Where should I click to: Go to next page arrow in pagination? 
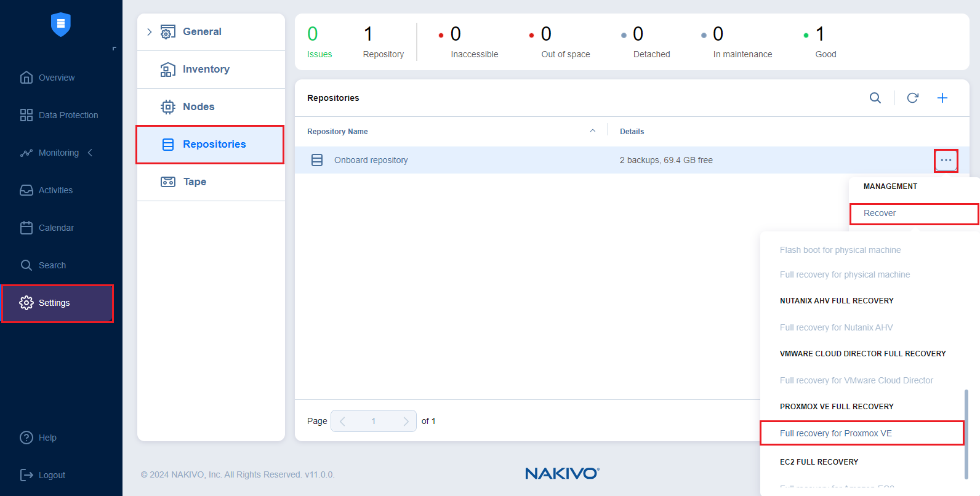(x=405, y=421)
